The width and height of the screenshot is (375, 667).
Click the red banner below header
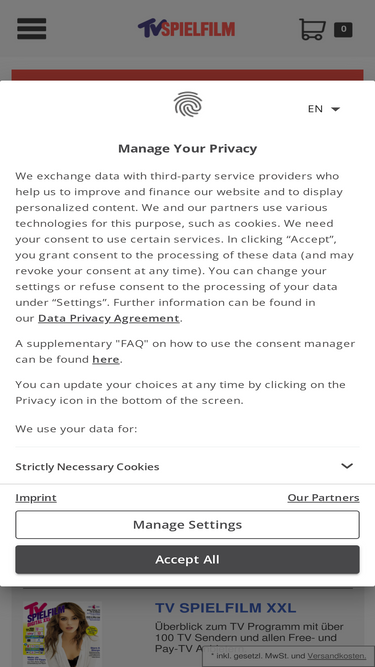(188, 75)
